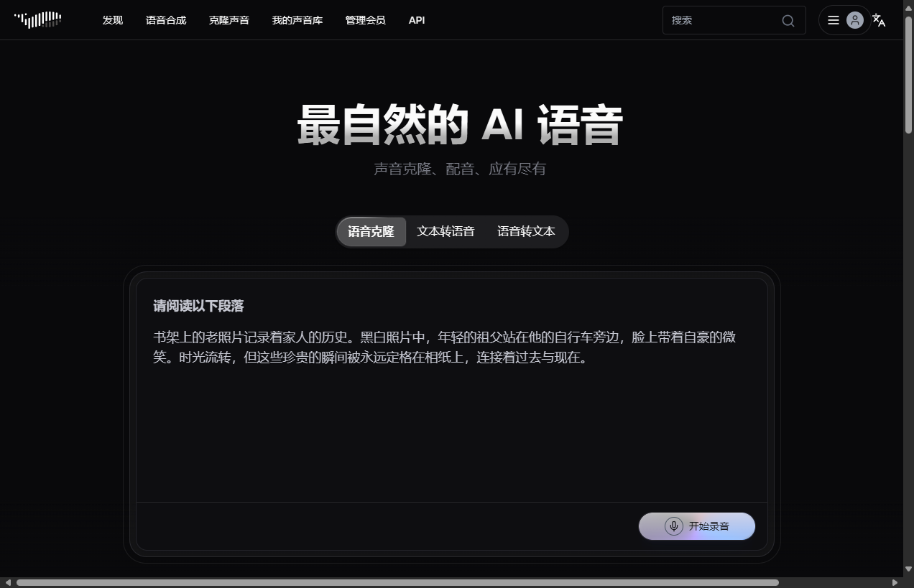Open the API link in the header
This screenshot has width=914, height=588.
tap(417, 20)
